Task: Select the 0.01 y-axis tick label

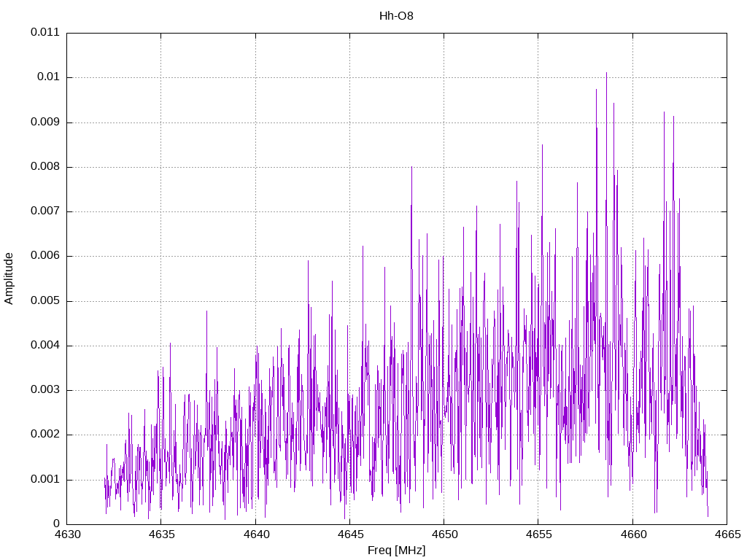Action: 47,77
